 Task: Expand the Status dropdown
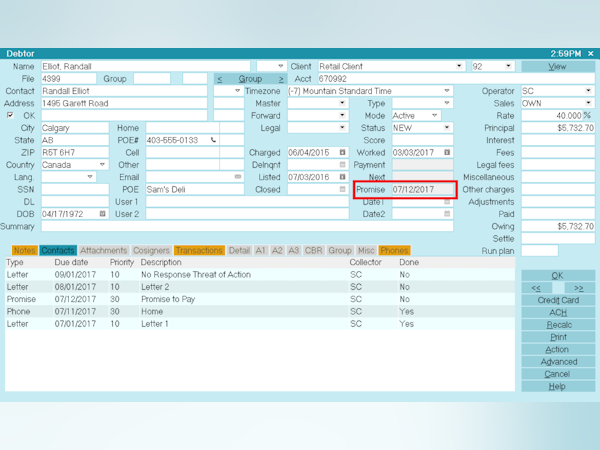coord(447,127)
